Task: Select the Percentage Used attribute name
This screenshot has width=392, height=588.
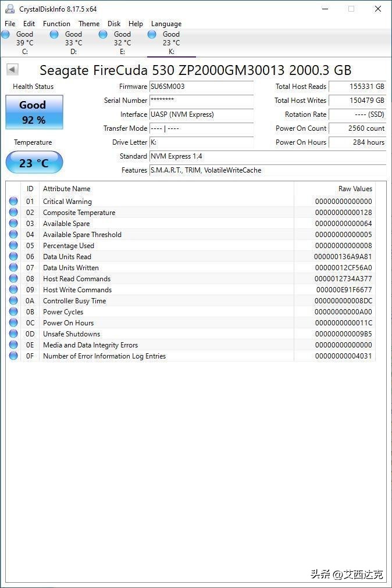Action: click(68, 246)
